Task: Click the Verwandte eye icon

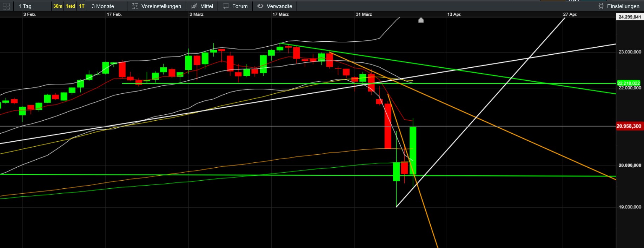Action: pos(260,6)
